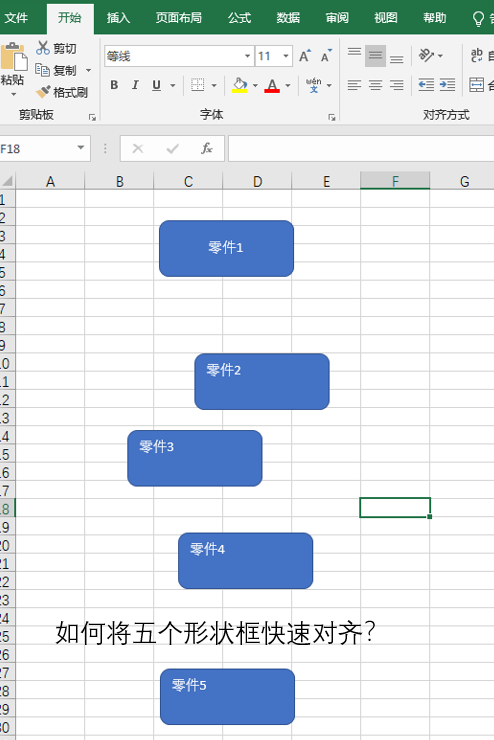Toggle middle vertical alignment

(375, 56)
